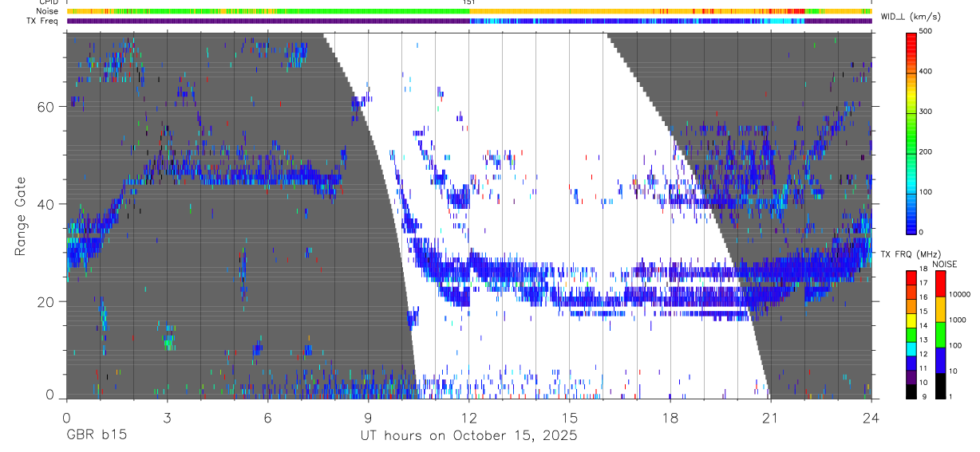The image size is (980, 452).
Task: Click the '21' UT hour tick label
Action: pos(770,416)
